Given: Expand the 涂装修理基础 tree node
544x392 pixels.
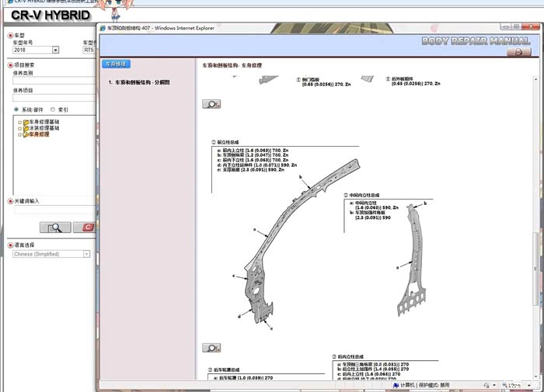Looking at the screenshot, I should [19, 128].
